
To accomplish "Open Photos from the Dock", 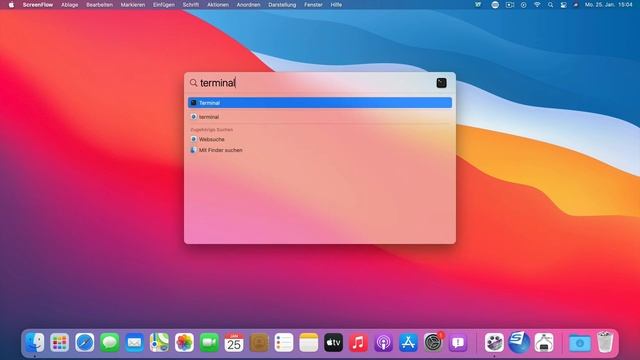I will [184, 342].
